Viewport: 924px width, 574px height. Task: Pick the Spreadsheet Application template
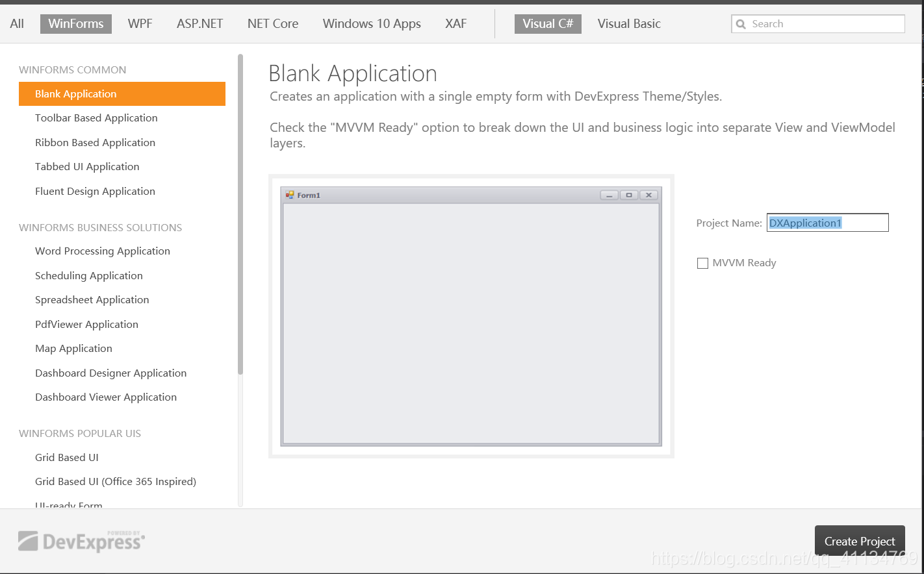pyautogui.click(x=92, y=300)
